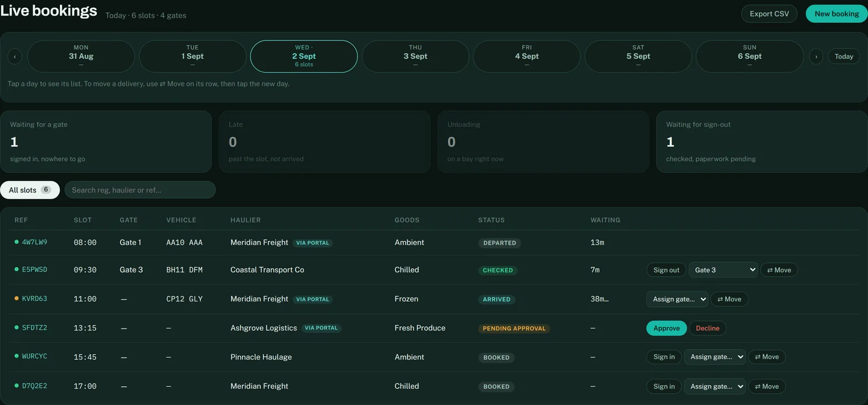The width and height of the screenshot is (868, 405).
Task: Click the 13:15 slot time
Action: tap(85, 328)
